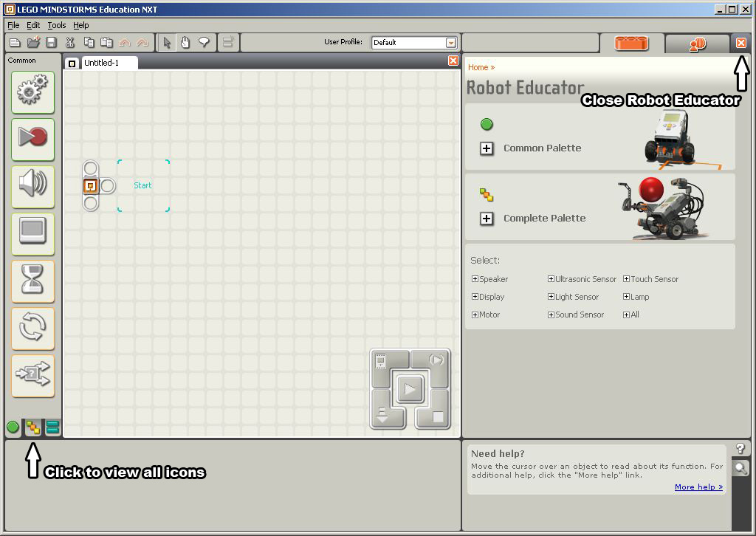Select the My Portal tab
Viewport: 756px width, 536px height.
pyautogui.click(x=697, y=44)
